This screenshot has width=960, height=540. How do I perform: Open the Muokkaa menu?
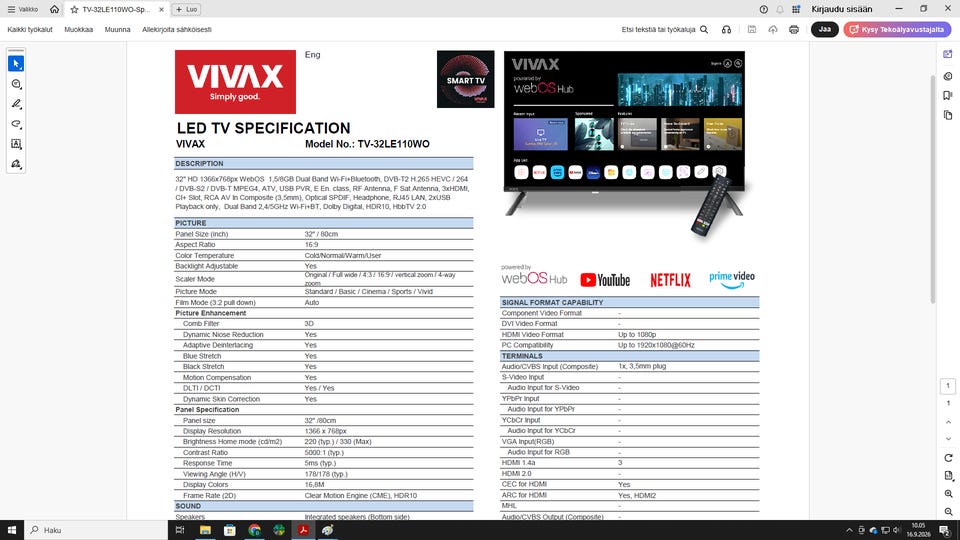(78, 29)
